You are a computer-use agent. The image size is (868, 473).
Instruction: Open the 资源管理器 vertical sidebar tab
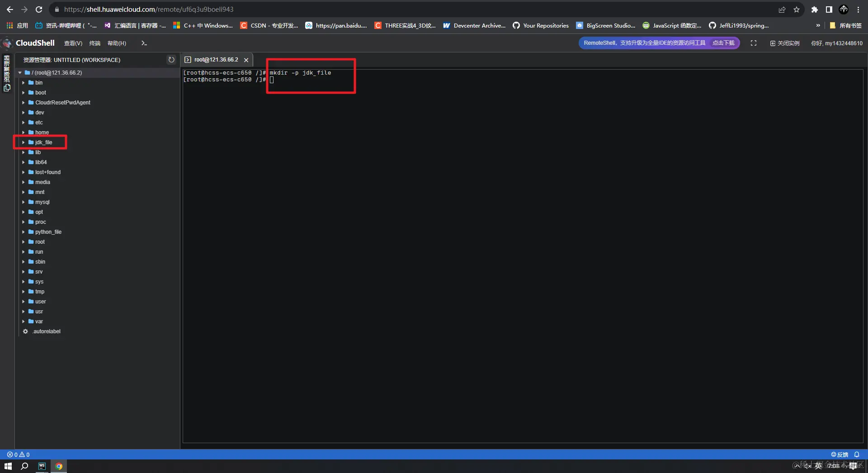tap(7, 68)
